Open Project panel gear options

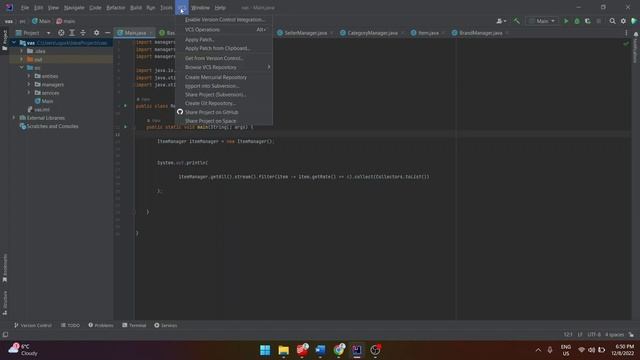pos(96,33)
